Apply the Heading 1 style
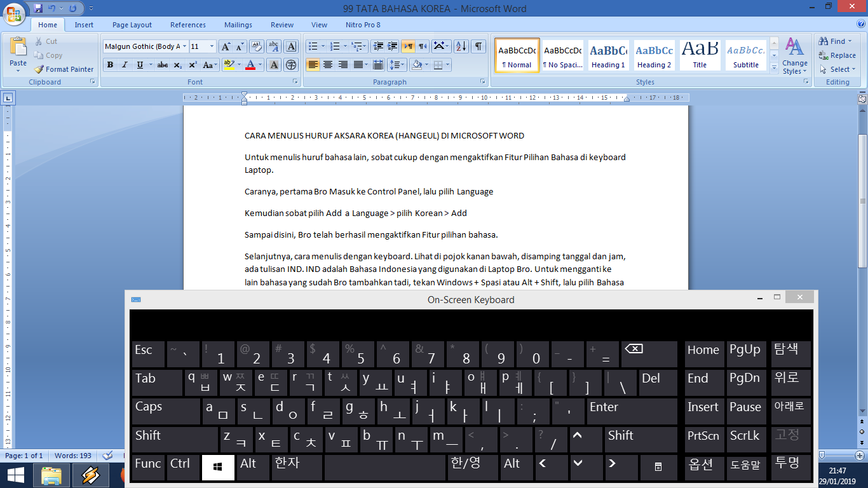The height and width of the screenshot is (488, 868). (609, 55)
